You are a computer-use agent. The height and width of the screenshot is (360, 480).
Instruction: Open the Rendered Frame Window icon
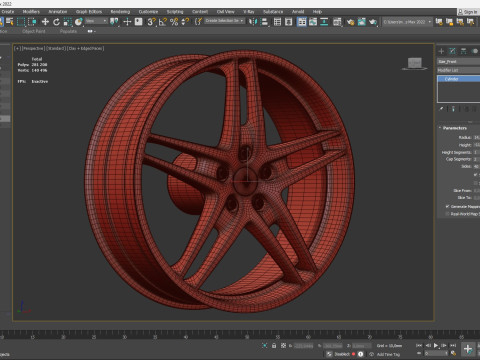tap(362, 22)
